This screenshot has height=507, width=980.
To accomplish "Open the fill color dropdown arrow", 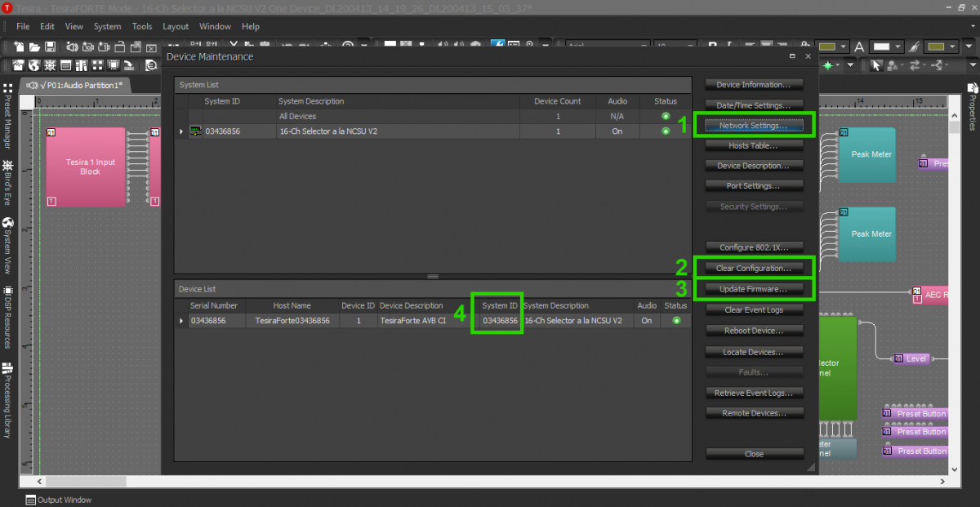I will coord(844,47).
